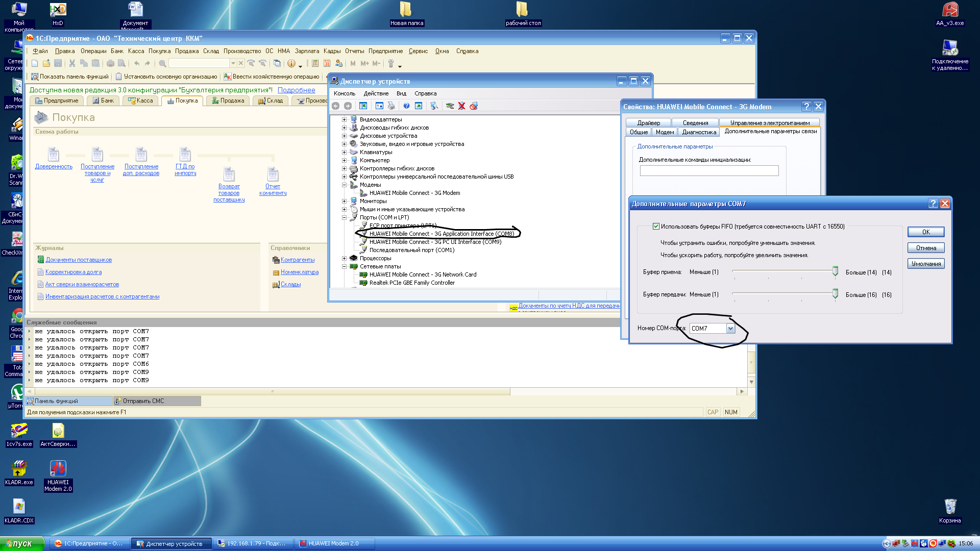Click Show/Hide console tree icon in Device Manager
Image resolution: width=980 pixels, height=551 pixels.
coord(363,106)
